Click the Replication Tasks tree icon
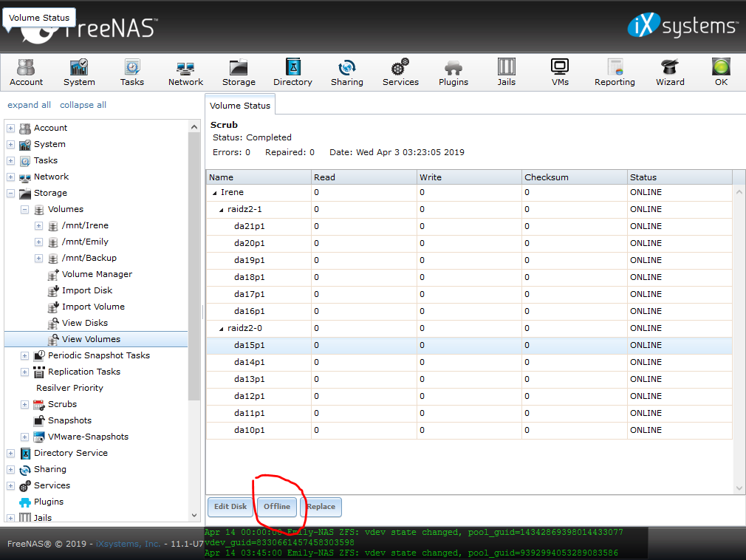This screenshot has height=560, width=746. click(39, 372)
